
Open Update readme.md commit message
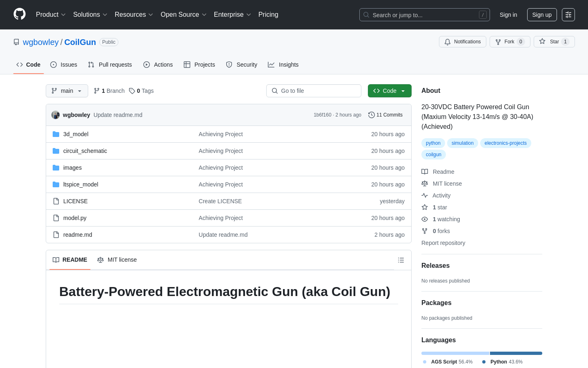tap(118, 115)
